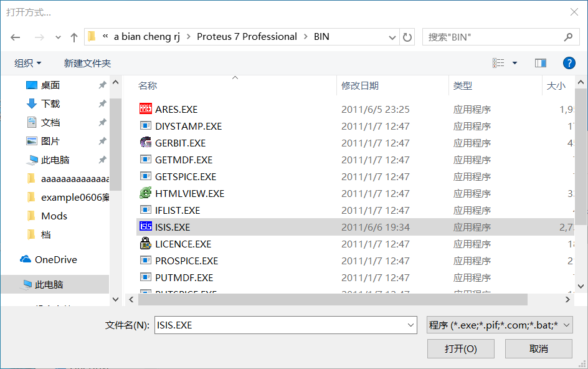Click 新建文件夹 button
Image resolution: width=588 pixels, height=369 pixels.
point(87,63)
